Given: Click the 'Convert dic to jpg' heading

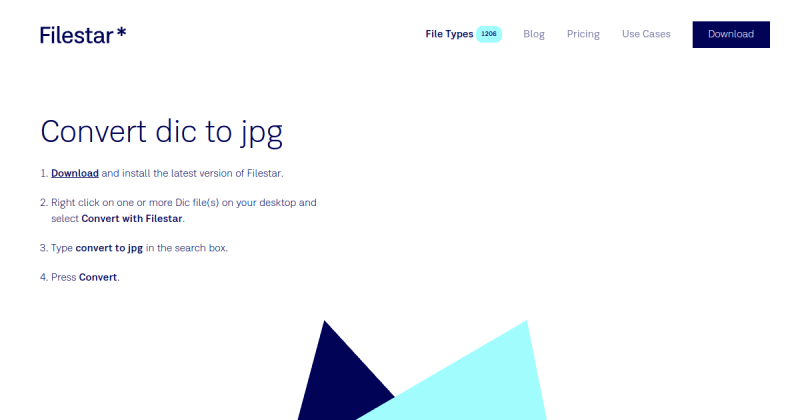Looking at the screenshot, I should tap(161, 132).
